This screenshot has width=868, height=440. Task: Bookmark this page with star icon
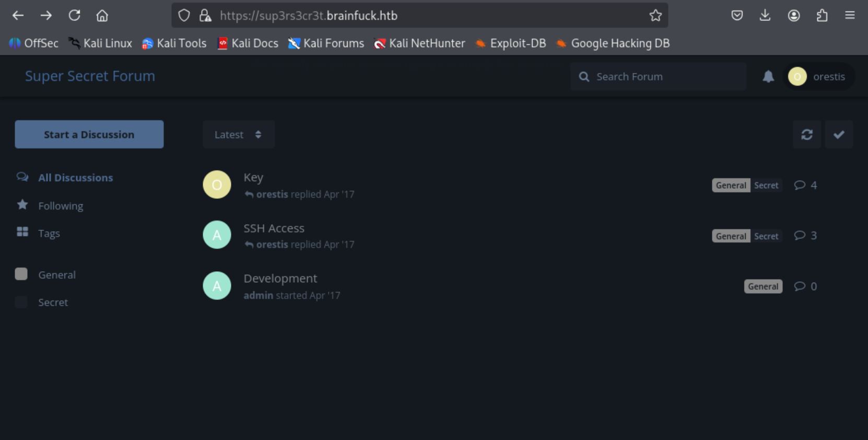(x=655, y=16)
